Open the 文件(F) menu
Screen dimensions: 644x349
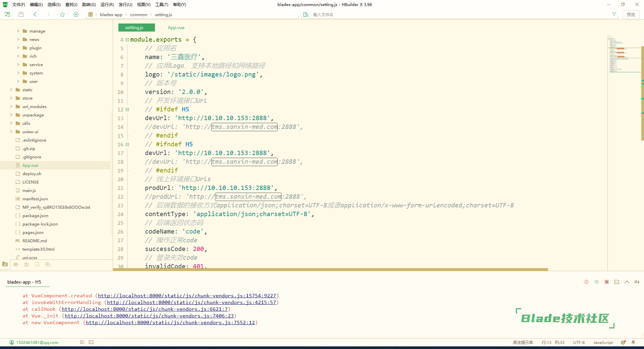(18, 4)
